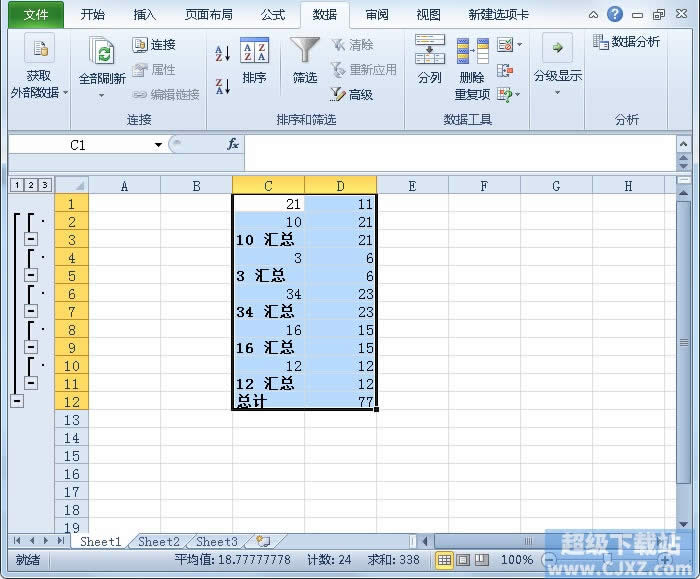Open the Name Box dropdown arrow
The width and height of the screenshot is (700, 579).
coord(158,145)
